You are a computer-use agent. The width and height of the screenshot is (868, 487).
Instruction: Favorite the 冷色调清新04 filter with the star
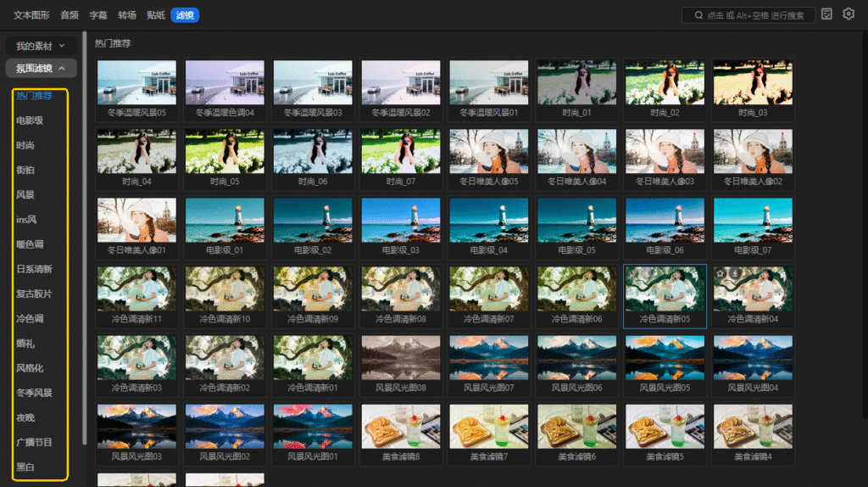pyautogui.click(x=722, y=273)
